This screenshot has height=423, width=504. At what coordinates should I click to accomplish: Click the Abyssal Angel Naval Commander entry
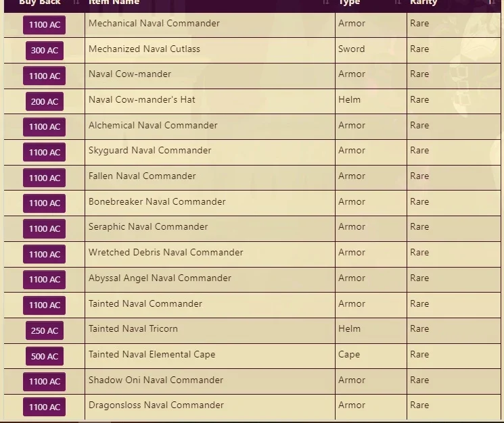click(160, 278)
